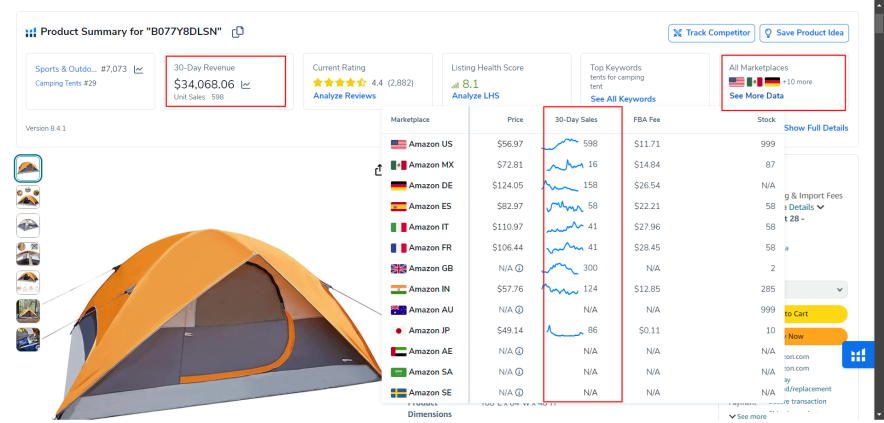884x423 pixels.
Task: Open the See All Keywords link
Action: click(x=623, y=99)
